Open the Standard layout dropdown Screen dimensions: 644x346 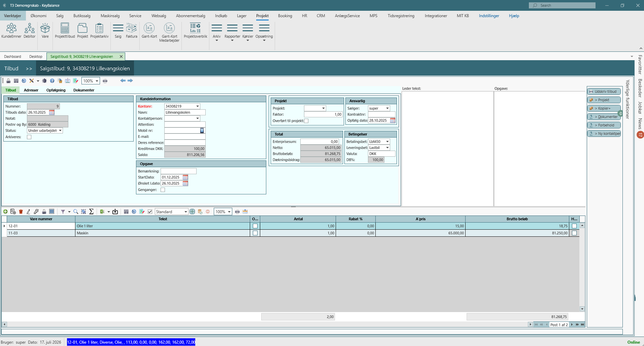[x=185, y=212]
